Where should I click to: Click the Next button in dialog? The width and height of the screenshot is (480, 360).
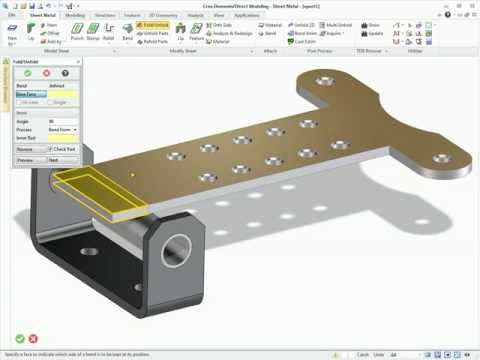click(63, 160)
